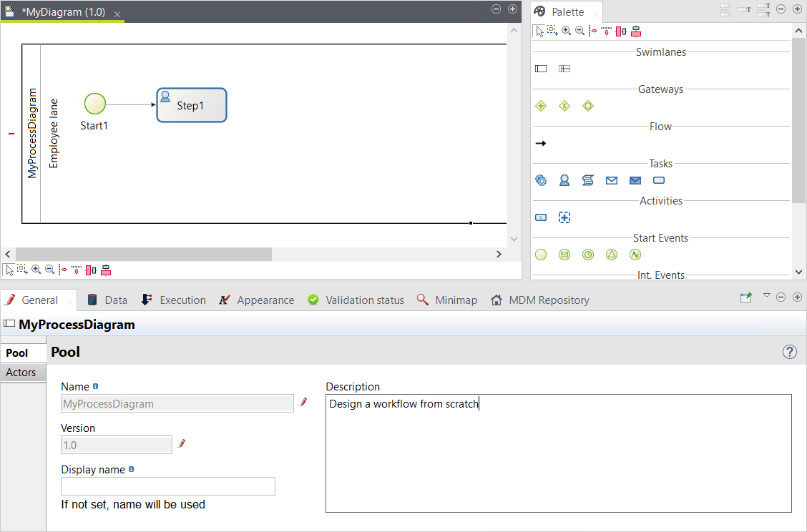Select the Start1 event on the diagram
This screenshot has height=532, width=807.
coord(95,104)
